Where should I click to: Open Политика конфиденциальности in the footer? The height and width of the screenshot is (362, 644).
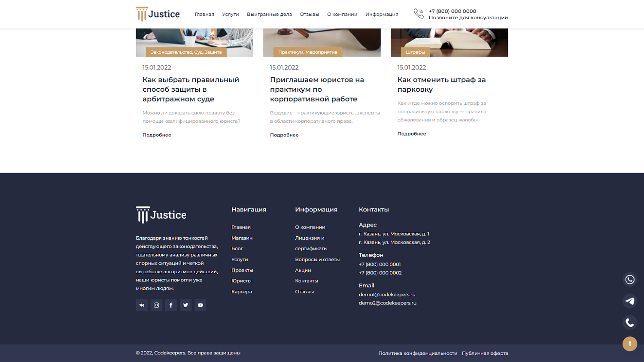point(417,353)
